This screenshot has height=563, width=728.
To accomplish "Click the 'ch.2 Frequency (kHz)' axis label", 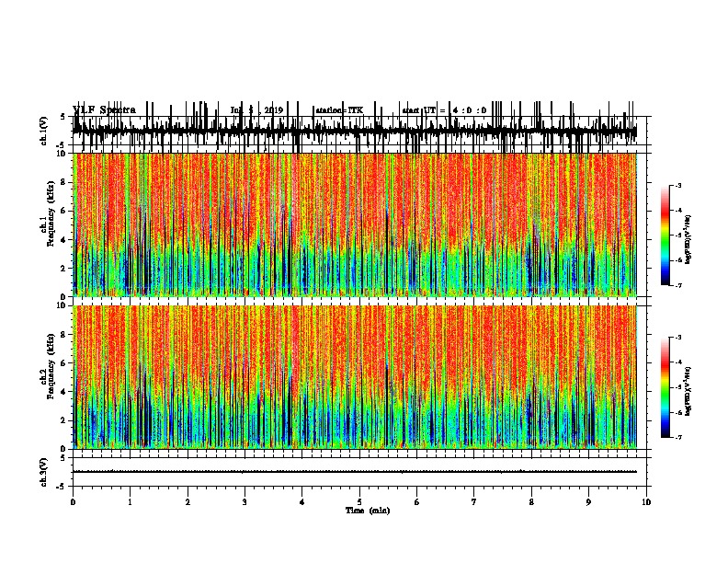I will (48, 366).
